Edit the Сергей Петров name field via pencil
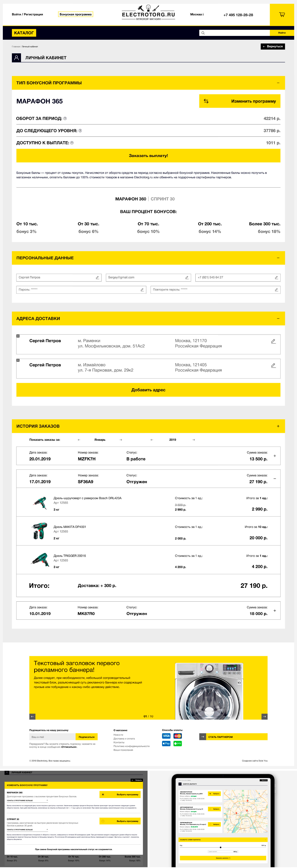The height and width of the screenshot is (868, 297). 97,277
